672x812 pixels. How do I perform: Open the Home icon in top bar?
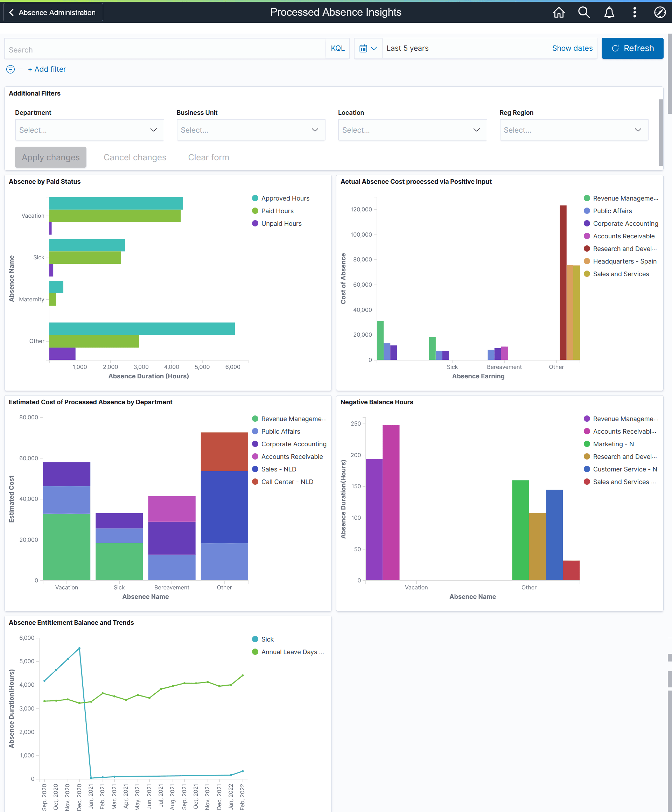pos(559,12)
